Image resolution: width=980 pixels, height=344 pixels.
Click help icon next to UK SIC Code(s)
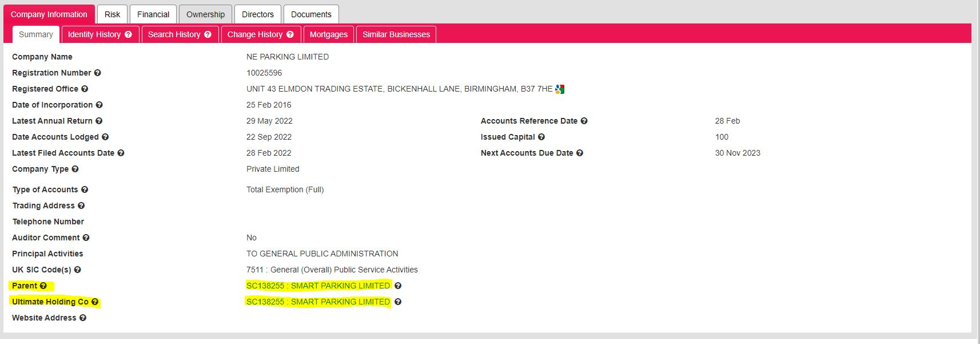tap(78, 270)
